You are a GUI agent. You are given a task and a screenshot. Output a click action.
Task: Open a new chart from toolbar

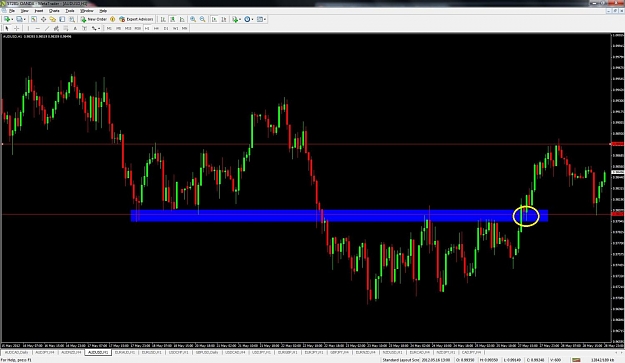[x=7, y=19]
